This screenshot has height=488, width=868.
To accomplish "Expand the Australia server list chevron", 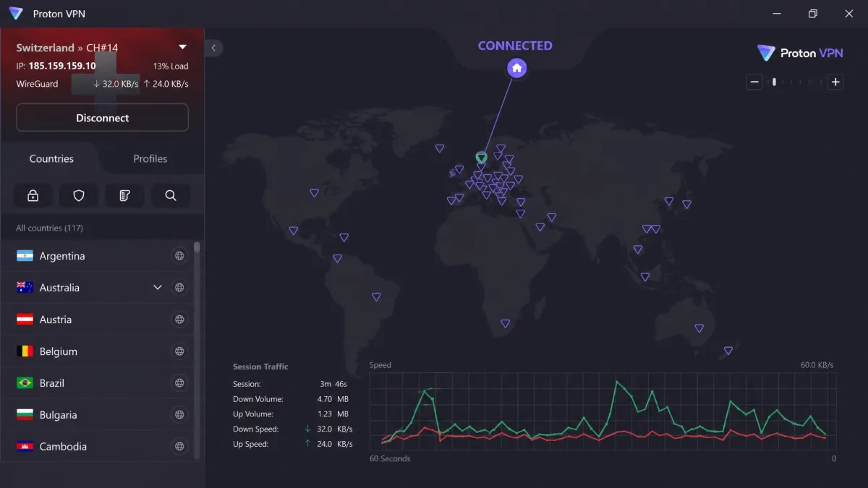I will 158,288.
